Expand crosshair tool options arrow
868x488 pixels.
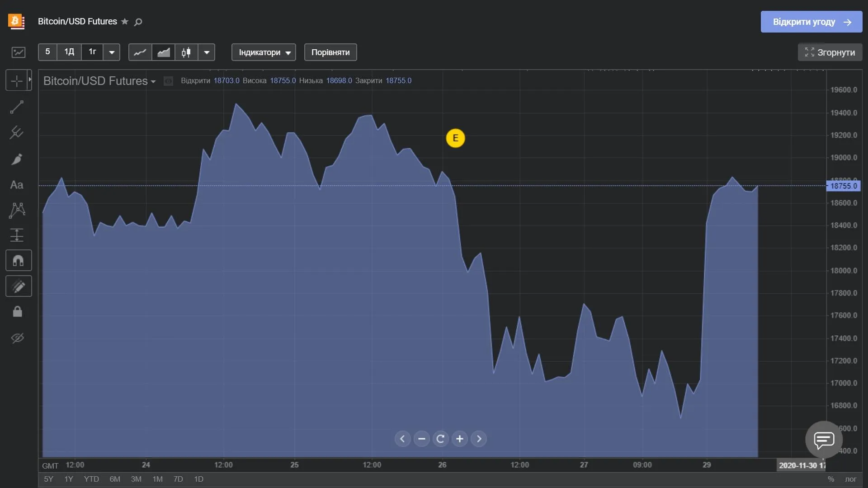[30, 80]
